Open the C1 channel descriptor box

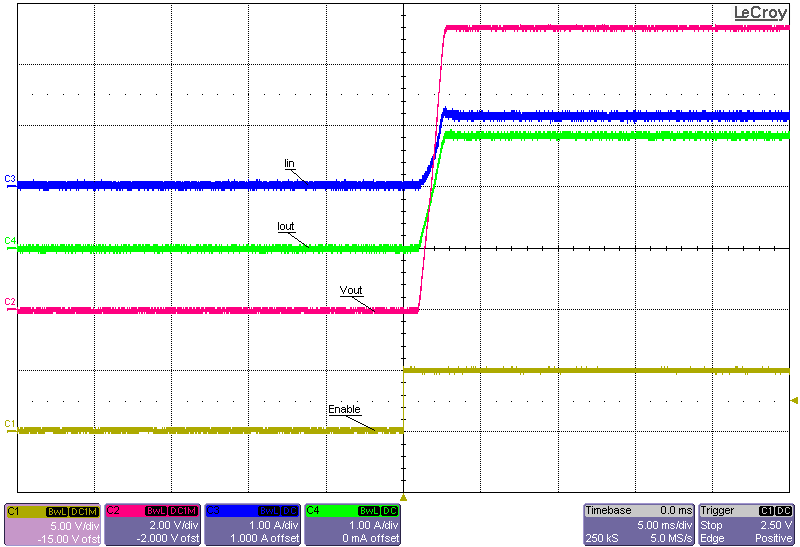tap(53, 524)
